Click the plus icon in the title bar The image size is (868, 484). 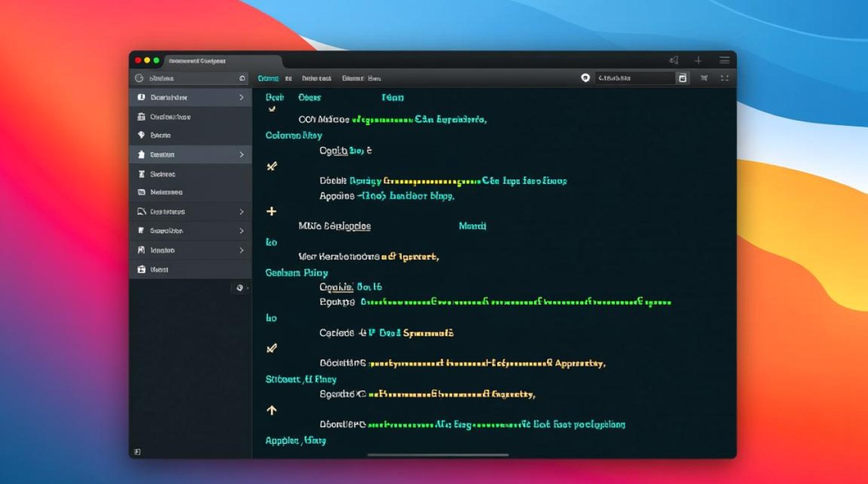pos(698,60)
